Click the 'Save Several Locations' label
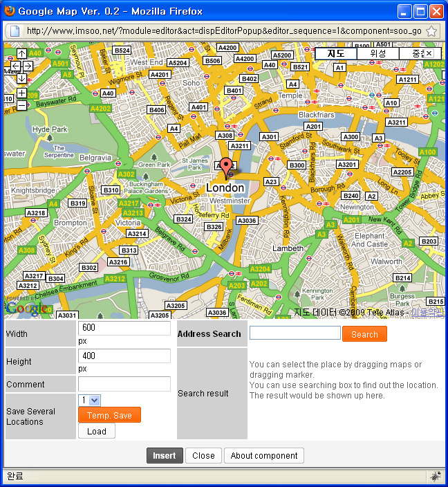Screen dimensions: 448x487 (30, 416)
